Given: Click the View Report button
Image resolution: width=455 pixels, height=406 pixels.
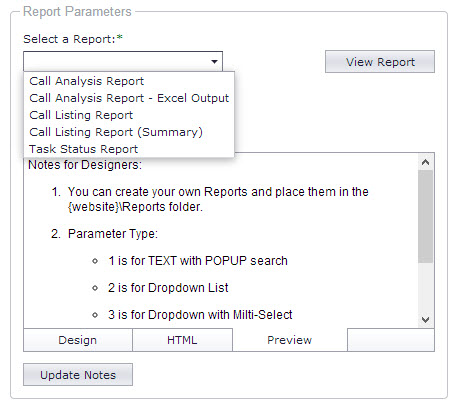Looking at the screenshot, I should click(x=380, y=62).
